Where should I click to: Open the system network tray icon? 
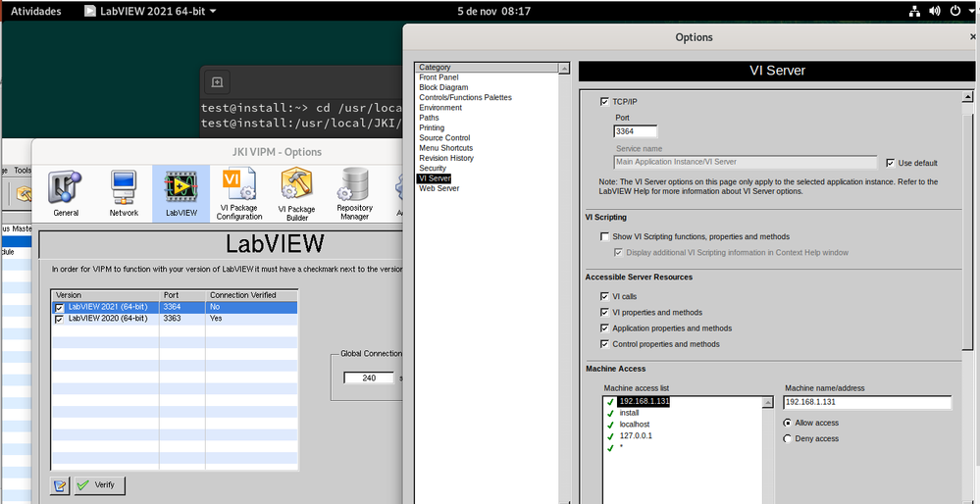tap(914, 11)
